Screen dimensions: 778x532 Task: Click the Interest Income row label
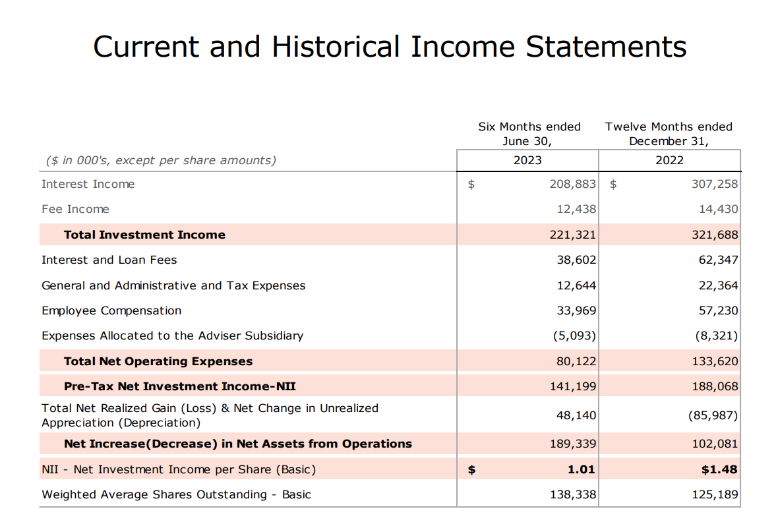click(88, 184)
